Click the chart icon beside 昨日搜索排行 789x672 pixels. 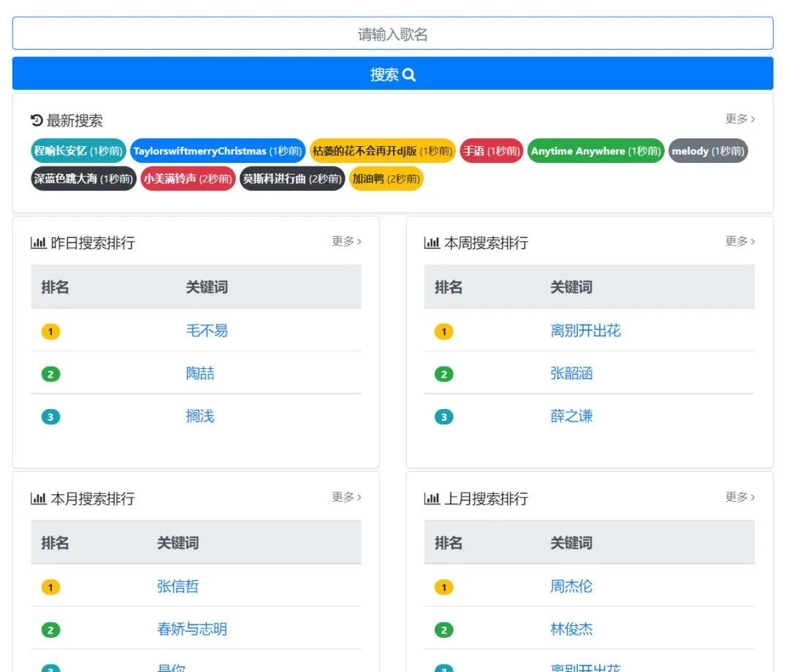click(x=38, y=243)
